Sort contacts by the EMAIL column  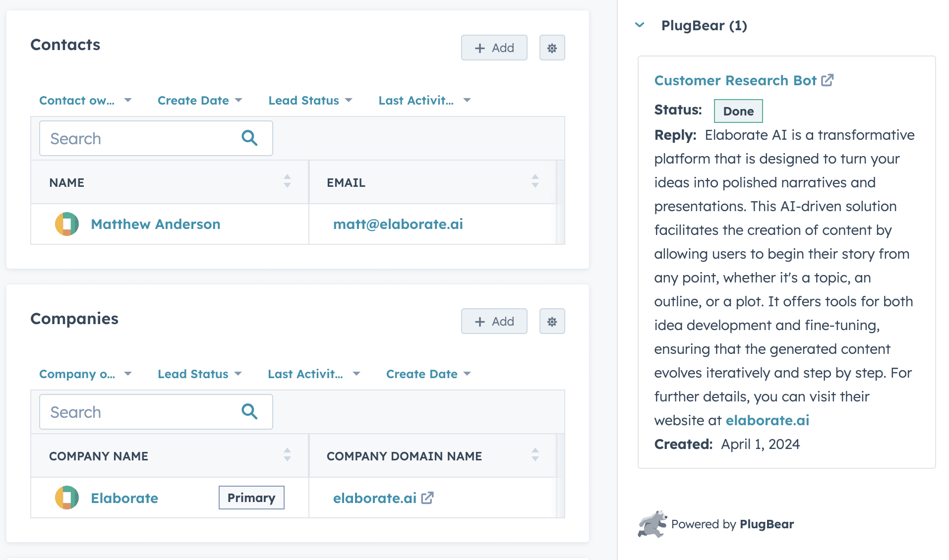click(x=535, y=181)
